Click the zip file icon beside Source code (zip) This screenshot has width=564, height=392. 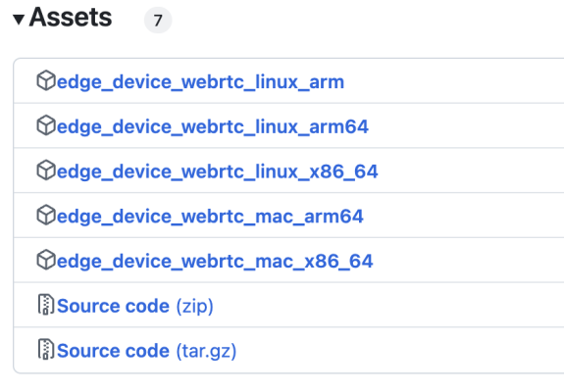[x=46, y=305]
